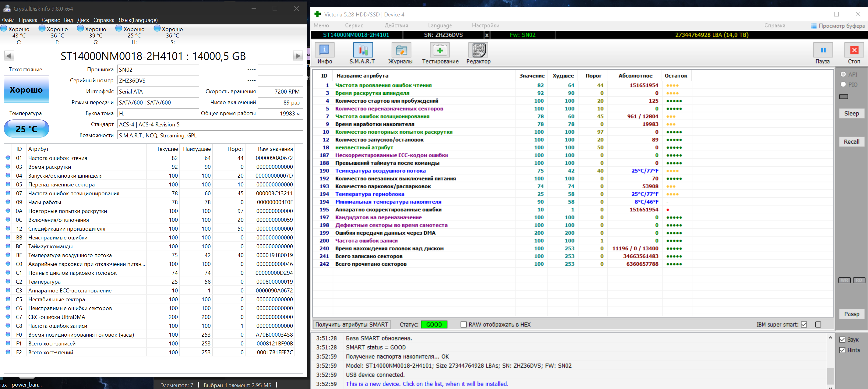Click the red Стоп icon

tap(854, 51)
